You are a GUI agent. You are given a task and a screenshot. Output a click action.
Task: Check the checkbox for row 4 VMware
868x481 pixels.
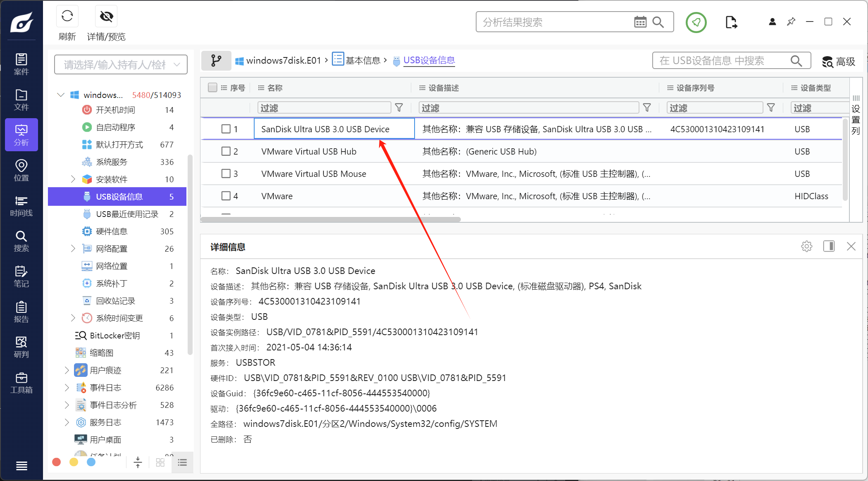click(226, 196)
